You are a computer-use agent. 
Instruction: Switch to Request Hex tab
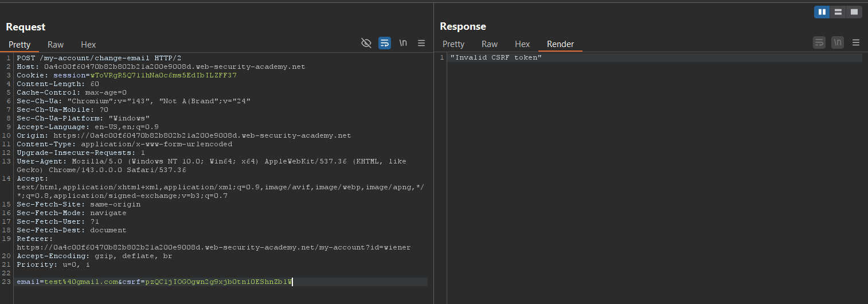tap(88, 44)
